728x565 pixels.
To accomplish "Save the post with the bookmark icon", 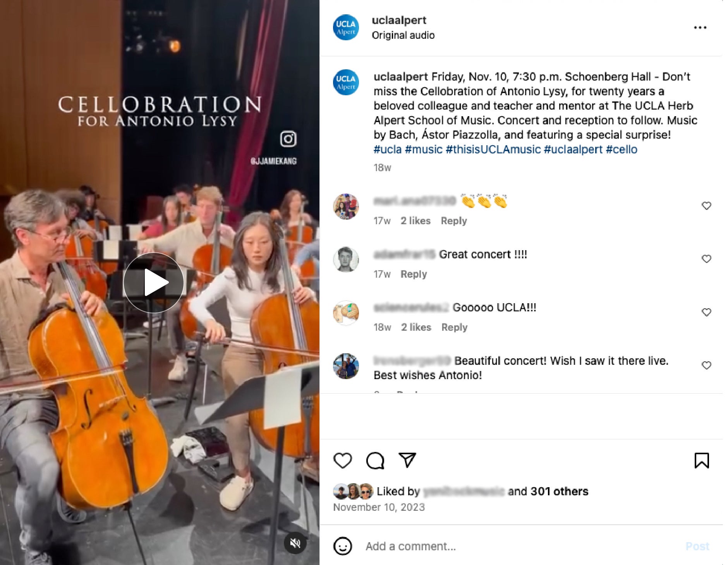I will tap(702, 460).
